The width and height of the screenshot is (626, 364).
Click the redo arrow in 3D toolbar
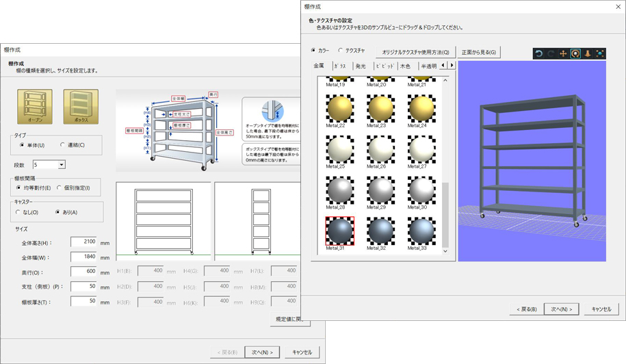(551, 53)
